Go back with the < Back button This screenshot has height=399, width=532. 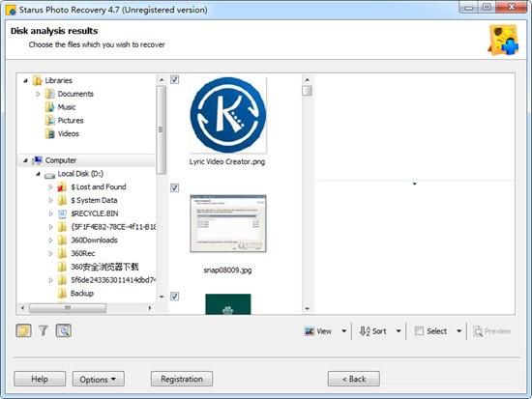353,379
